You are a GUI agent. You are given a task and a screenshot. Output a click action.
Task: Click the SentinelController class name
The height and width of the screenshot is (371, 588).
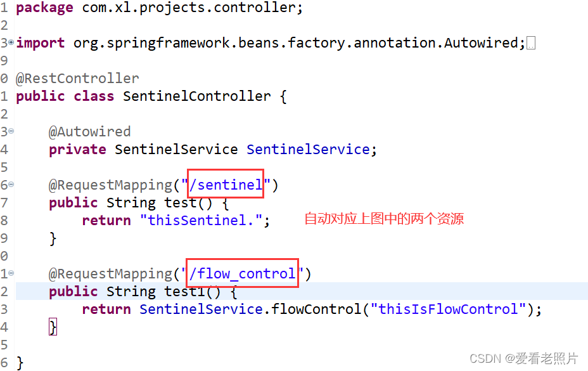(x=196, y=96)
